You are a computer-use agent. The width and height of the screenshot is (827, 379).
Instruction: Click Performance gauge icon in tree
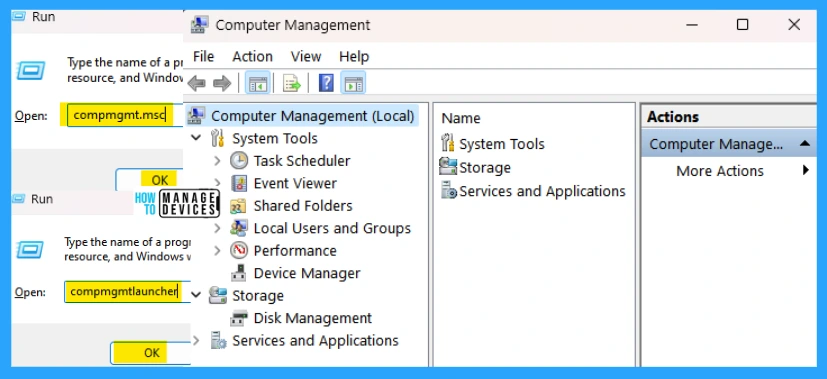pos(239,251)
